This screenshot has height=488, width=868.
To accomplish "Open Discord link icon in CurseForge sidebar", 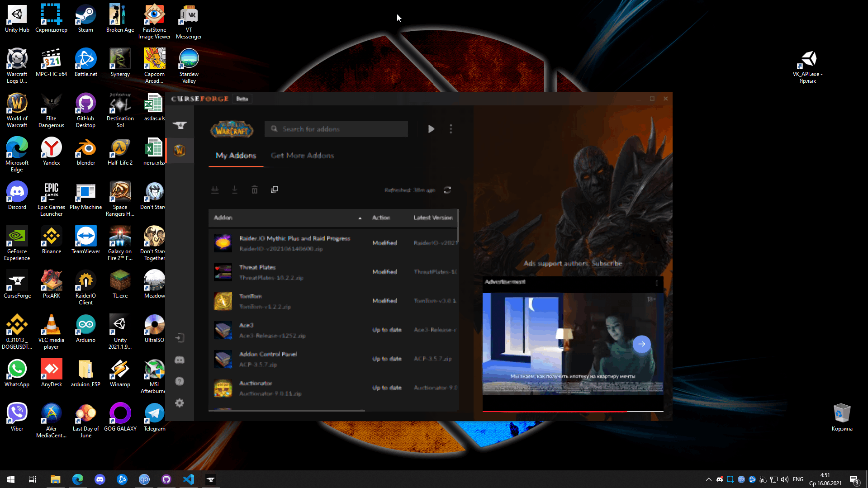I will click(180, 360).
